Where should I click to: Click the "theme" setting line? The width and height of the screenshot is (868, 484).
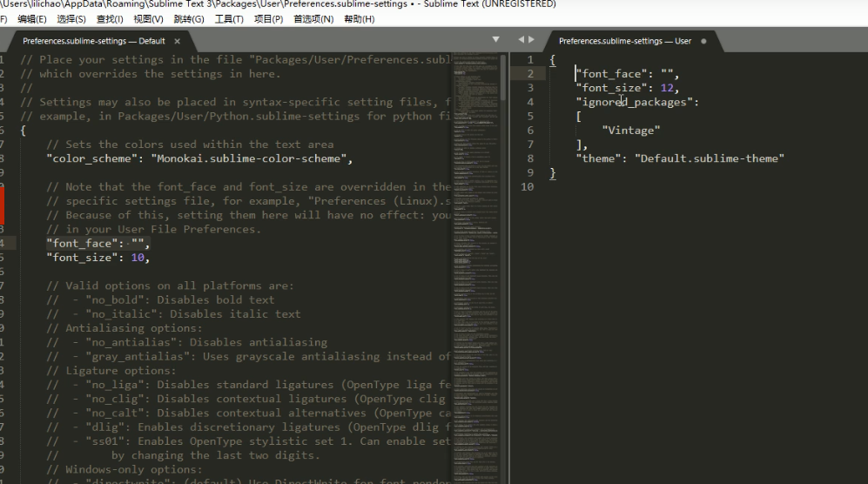pos(680,159)
